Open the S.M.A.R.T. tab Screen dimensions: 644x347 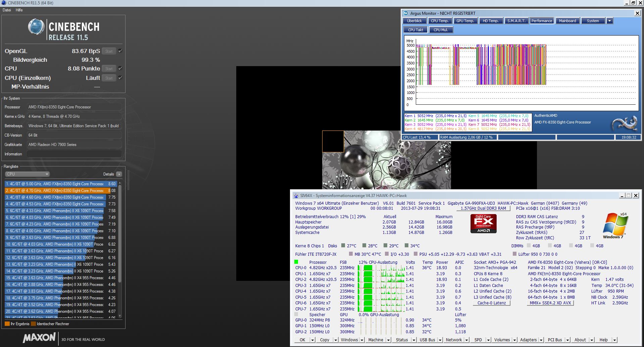tap(516, 21)
